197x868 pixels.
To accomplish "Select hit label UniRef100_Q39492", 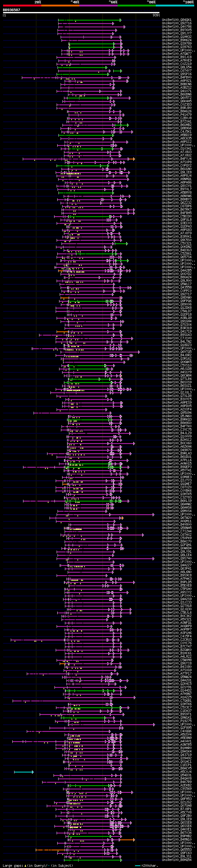I will 177,758.
